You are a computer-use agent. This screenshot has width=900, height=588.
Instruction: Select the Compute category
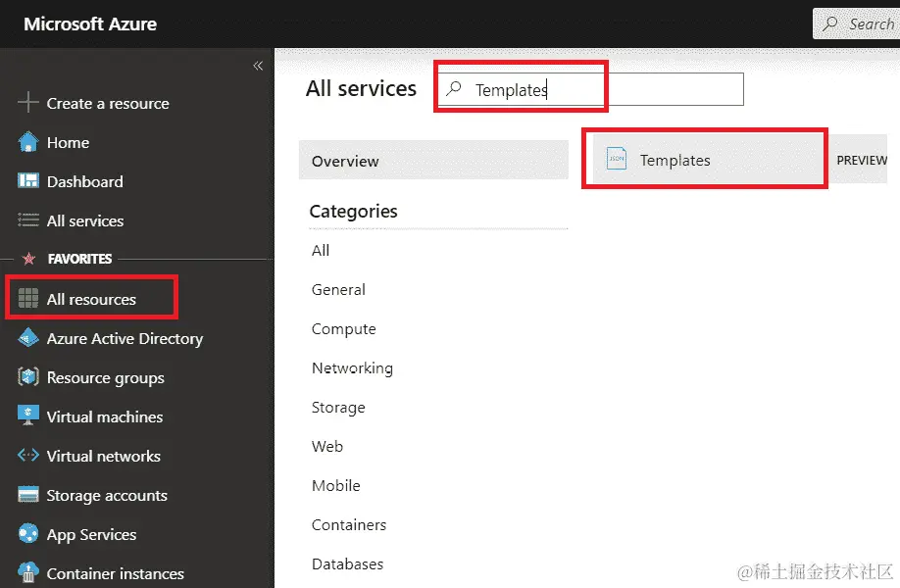coord(344,328)
